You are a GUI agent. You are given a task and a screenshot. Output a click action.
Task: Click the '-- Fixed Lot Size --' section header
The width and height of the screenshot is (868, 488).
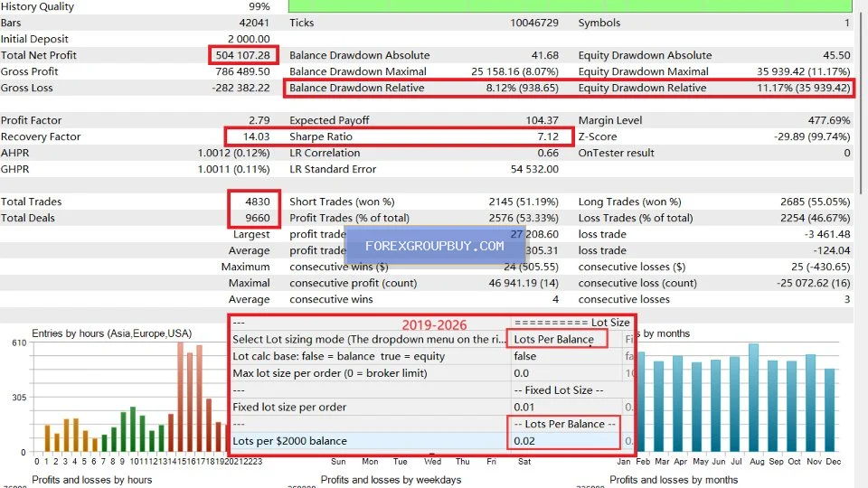tap(558, 390)
